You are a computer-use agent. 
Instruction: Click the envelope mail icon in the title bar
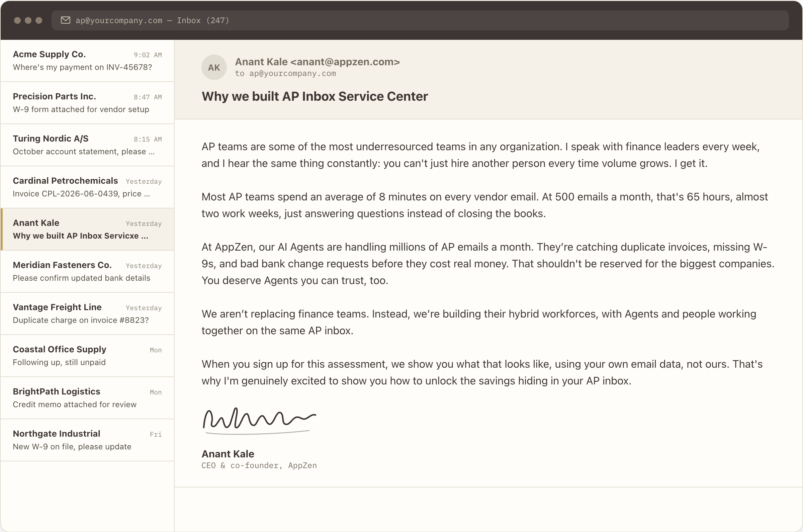click(x=66, y=20)
